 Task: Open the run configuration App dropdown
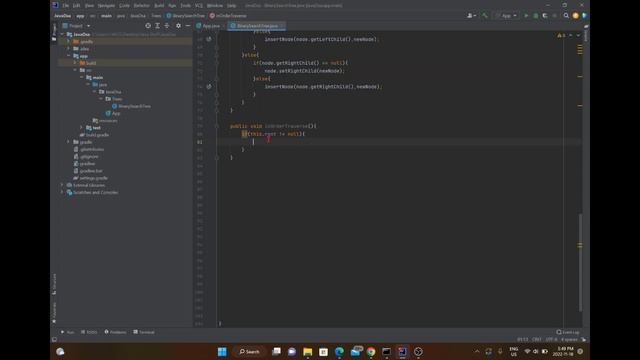506,16
